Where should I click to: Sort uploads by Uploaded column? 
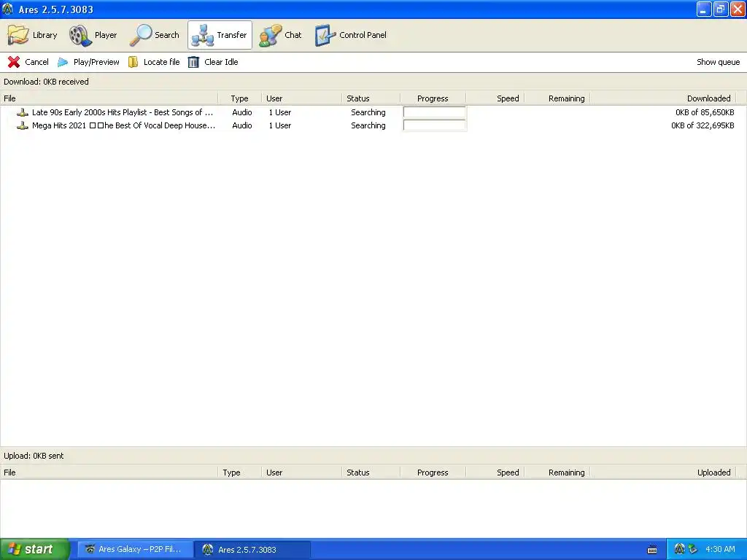pyautogui.click(x=663, y=472)
